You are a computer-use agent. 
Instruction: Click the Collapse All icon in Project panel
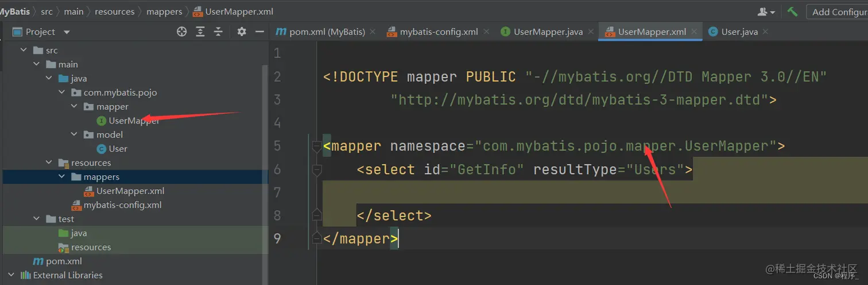pos(218,32)
